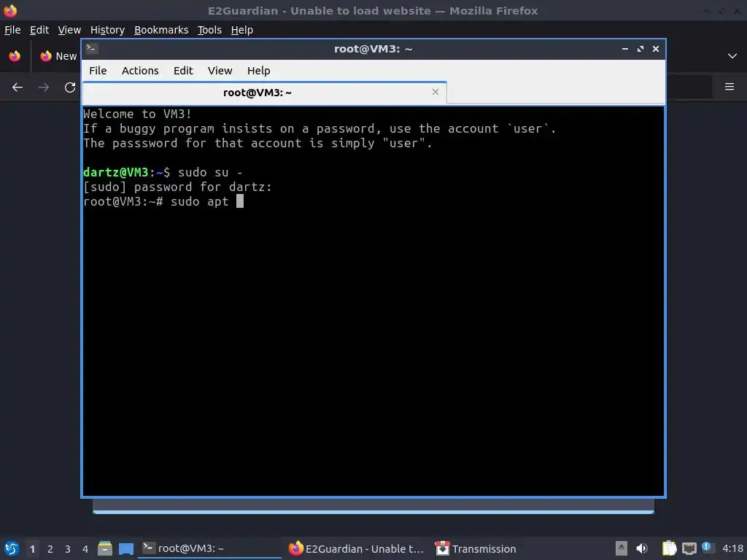This screenshot has width=747, height=560.
Task: Click update notification tray icon
Action: (706, 548)
